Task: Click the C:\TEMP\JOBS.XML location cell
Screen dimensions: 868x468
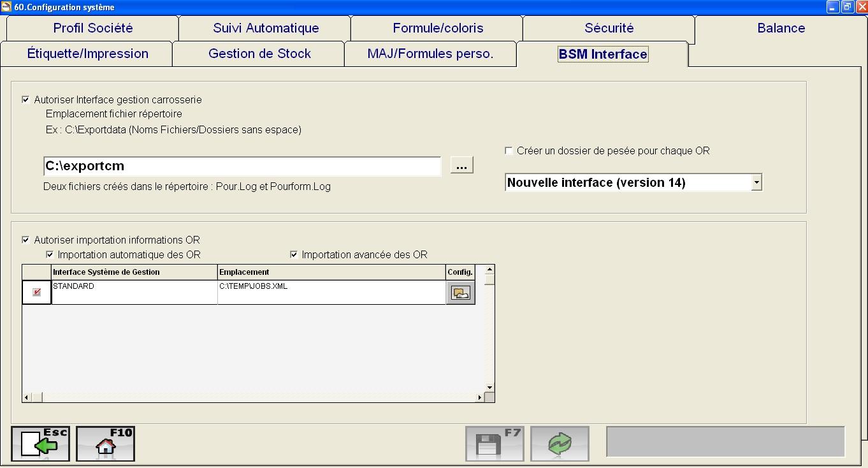Action: point(331,292)
